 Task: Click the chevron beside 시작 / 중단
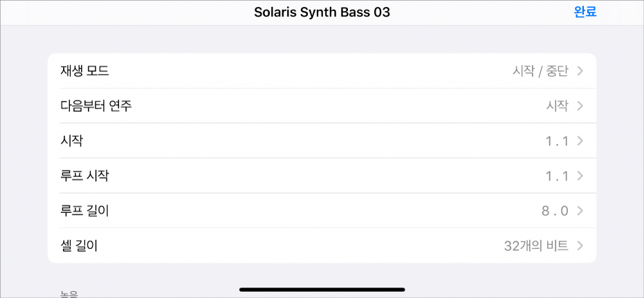(x=580, y=71)
